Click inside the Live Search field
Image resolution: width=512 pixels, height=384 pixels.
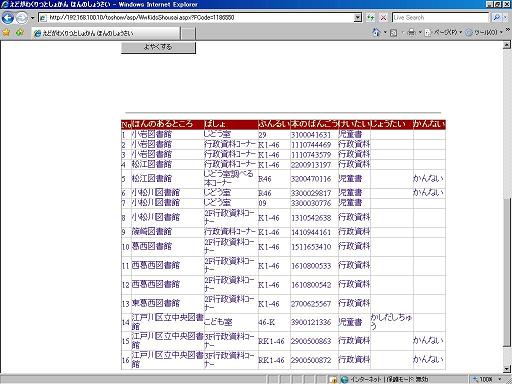pyautogui.click(x=440, y=18)
